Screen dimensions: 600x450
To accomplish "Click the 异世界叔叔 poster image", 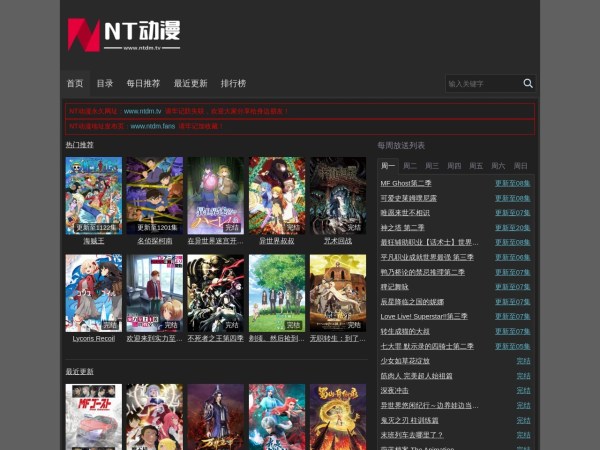I will click(x=277, y=195).
